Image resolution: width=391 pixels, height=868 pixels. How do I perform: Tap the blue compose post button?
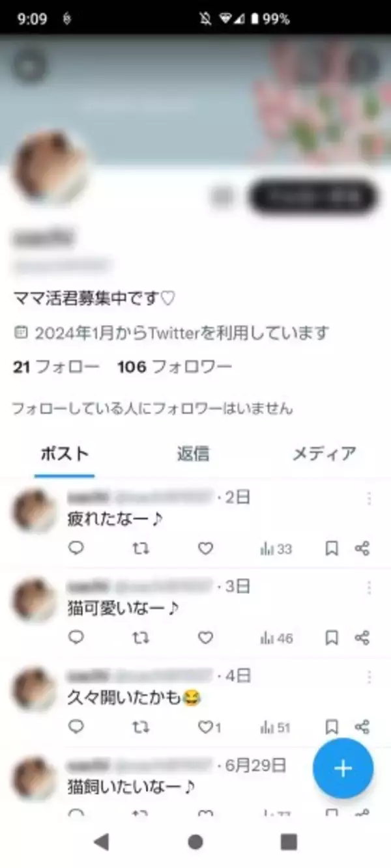(343, 768)
